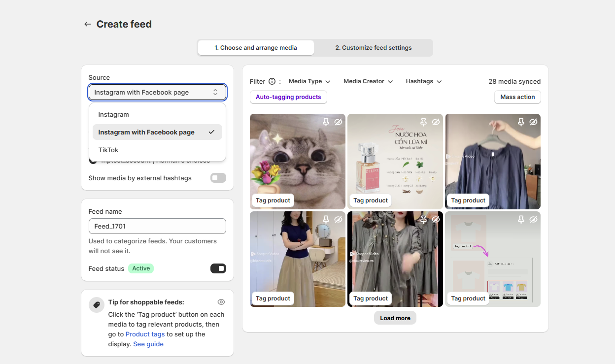
Task: Choose TikTok from the source list
Action: 108,150
